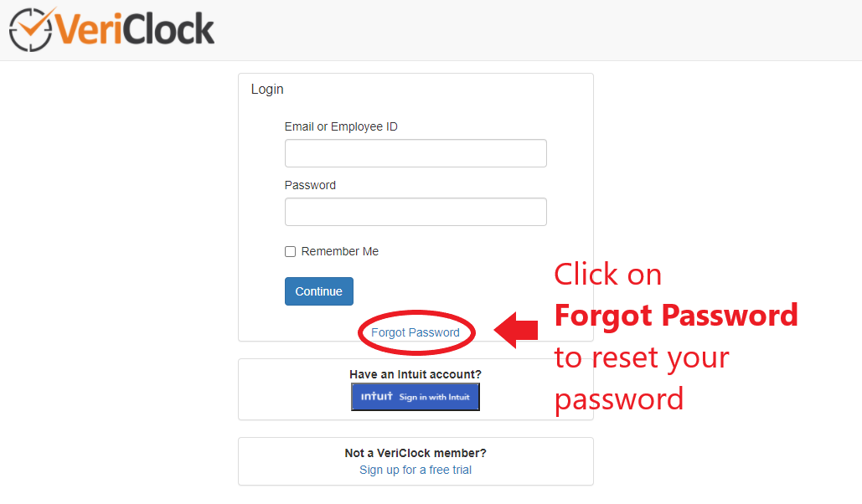Click the circled Forgot Password annotation
This screenshot has width=862, height=504.
(416, 332)
